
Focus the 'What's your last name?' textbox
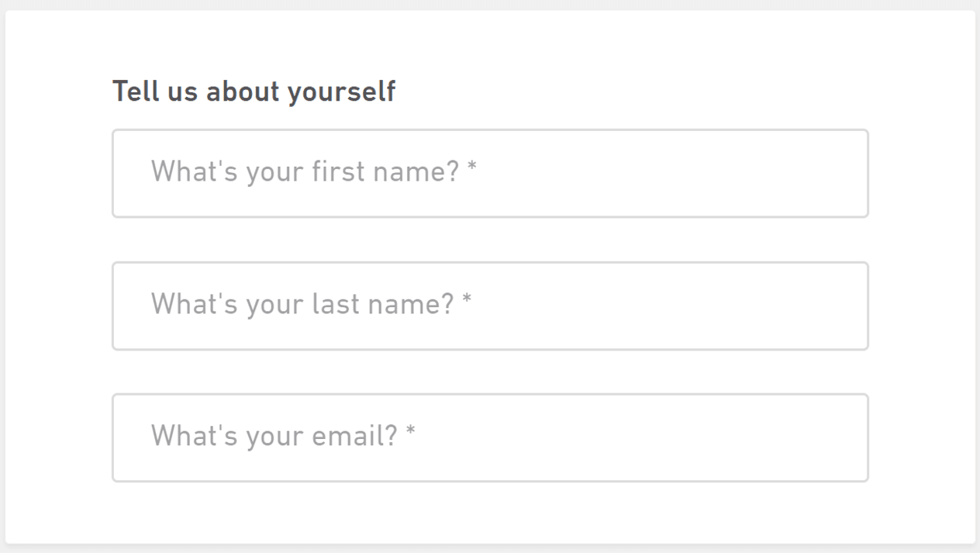[x=490, y=306]
